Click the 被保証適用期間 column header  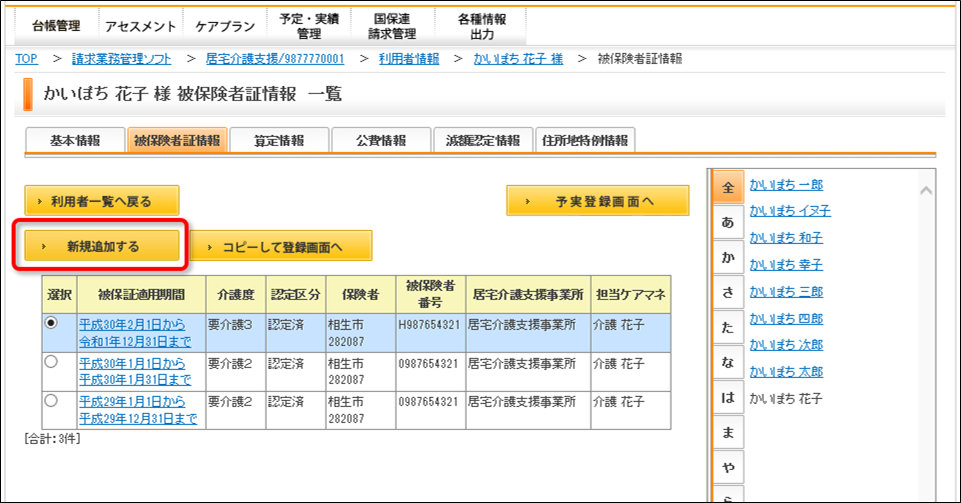pos(142,295)
